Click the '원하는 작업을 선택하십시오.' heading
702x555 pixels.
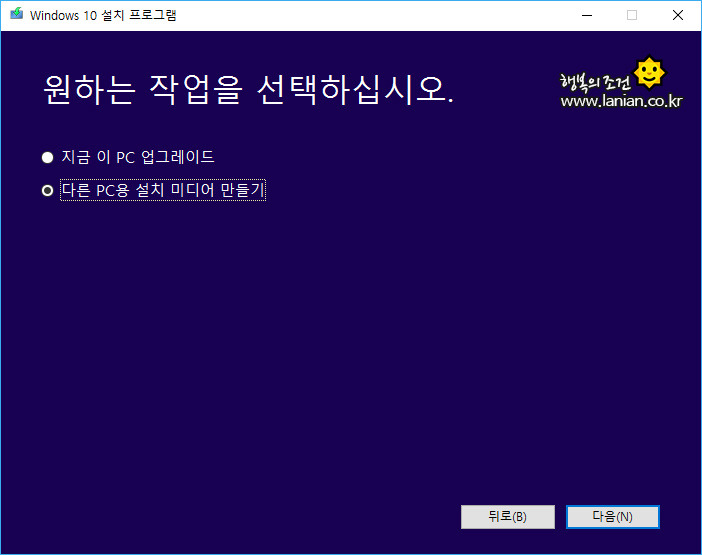(x=248, y=90)
